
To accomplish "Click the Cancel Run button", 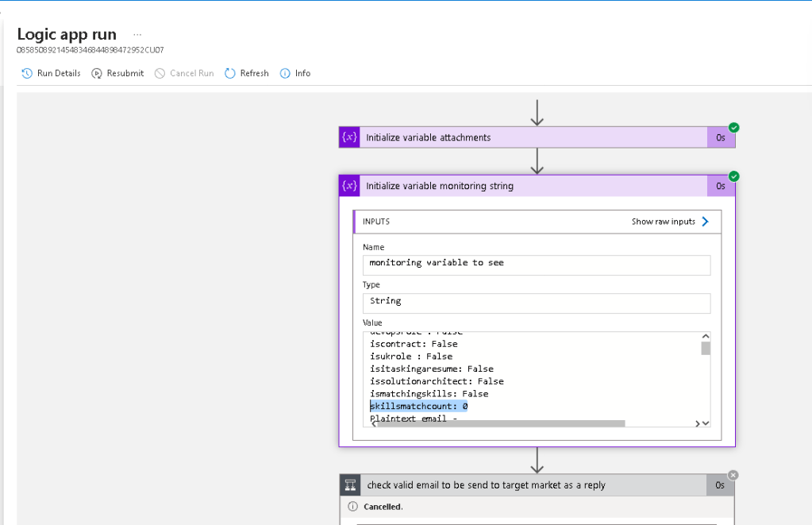I will [184, 73].
